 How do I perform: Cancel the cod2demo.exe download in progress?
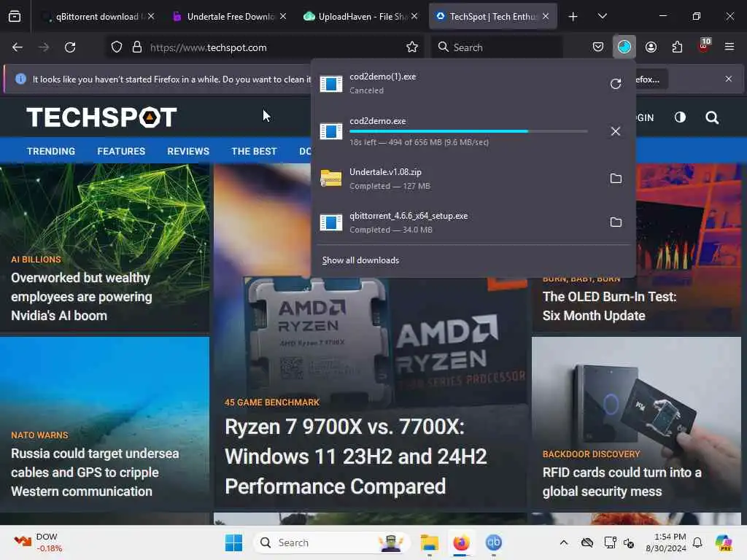616,131
